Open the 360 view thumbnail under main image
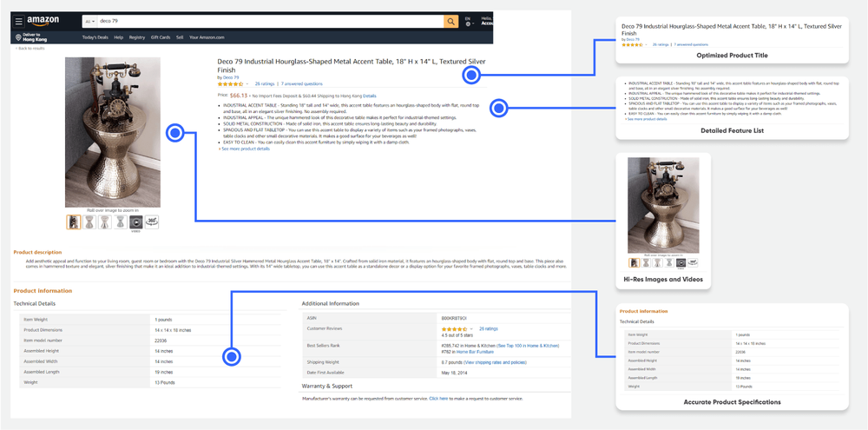This screenshot has width=868, height=430. point(152,222)
